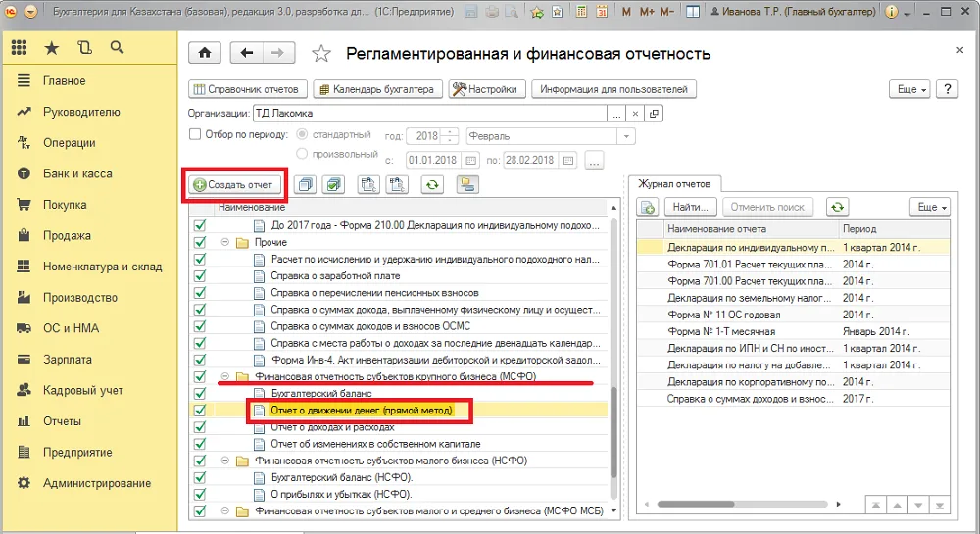Create new report in journal toolbar
Viewport: 980px width, 534px height.
[648, 207]
